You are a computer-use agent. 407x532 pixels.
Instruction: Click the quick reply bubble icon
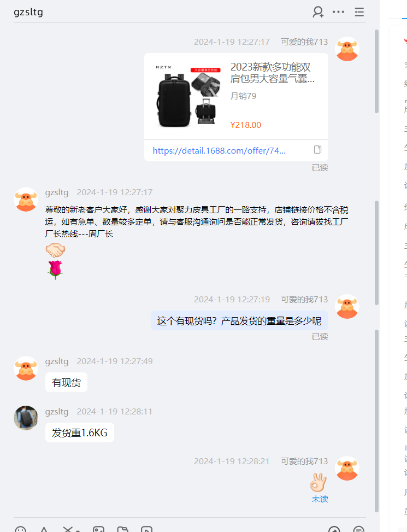coord(358,530)
